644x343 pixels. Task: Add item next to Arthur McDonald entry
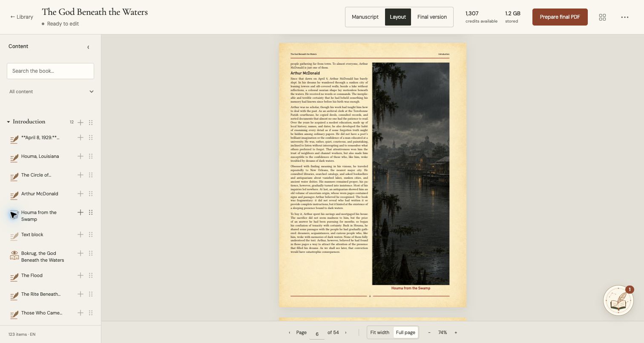[80, 194]
